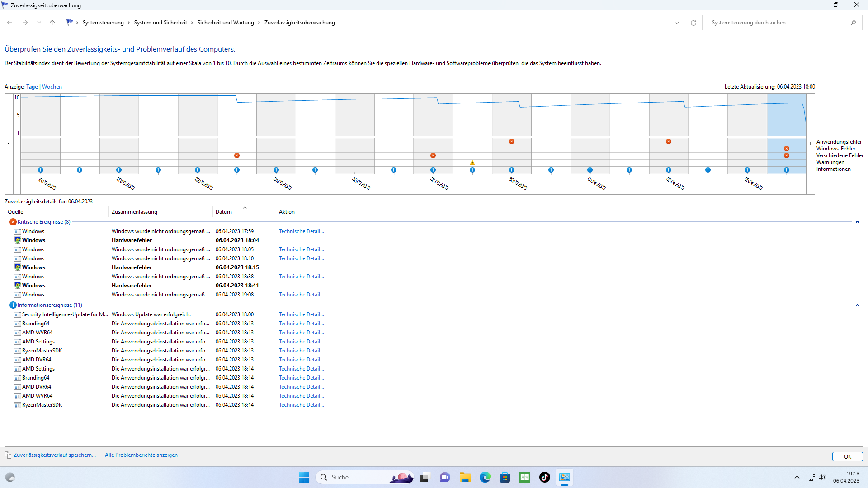Collapse the Informationsereignisse group
The image size is (868, 488).
pos(857,305)
